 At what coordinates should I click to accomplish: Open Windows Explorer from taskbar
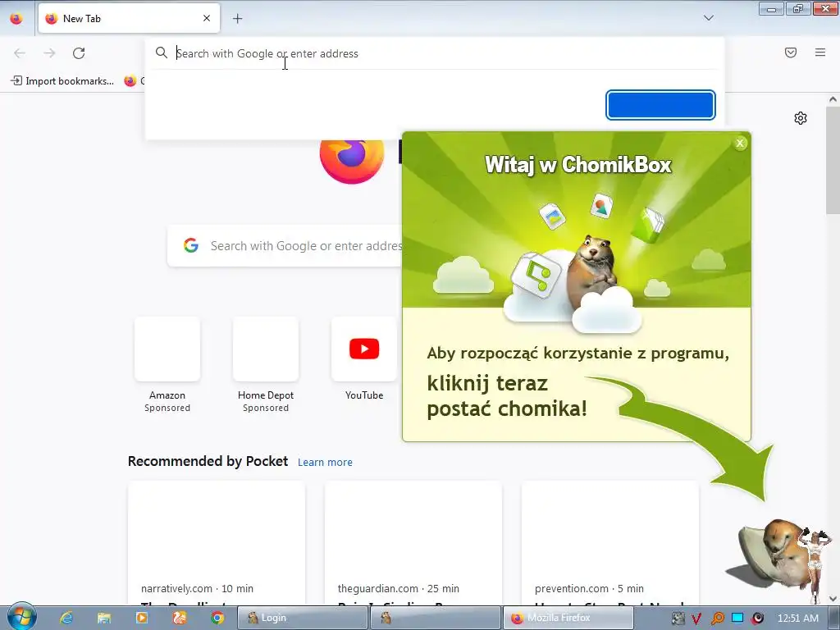click(x=104, y=618)
